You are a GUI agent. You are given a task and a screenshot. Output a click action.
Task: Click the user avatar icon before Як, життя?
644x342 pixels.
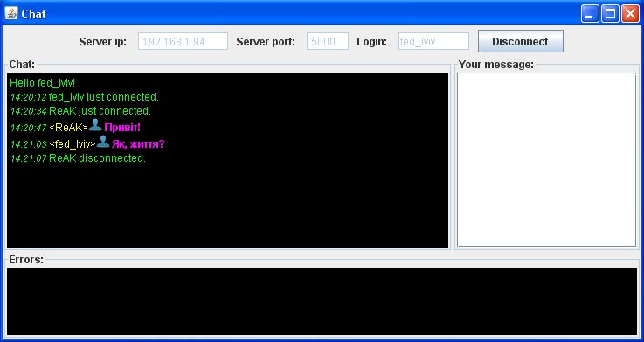coord(103,142)
